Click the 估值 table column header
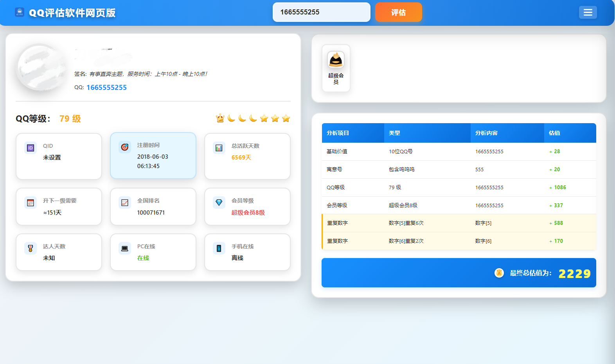The width and height of the screenshot is (615, 364). tap(554, 133)
